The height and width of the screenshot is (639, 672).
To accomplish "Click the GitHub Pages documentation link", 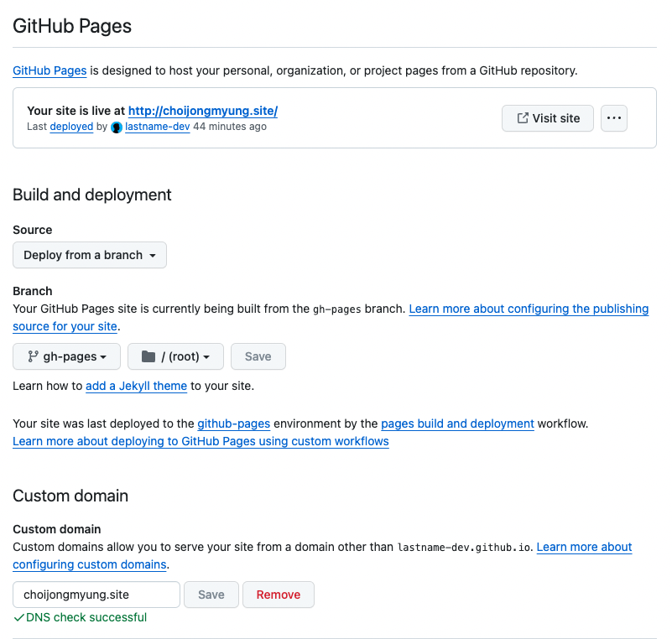I will click(x=49, y=70).
